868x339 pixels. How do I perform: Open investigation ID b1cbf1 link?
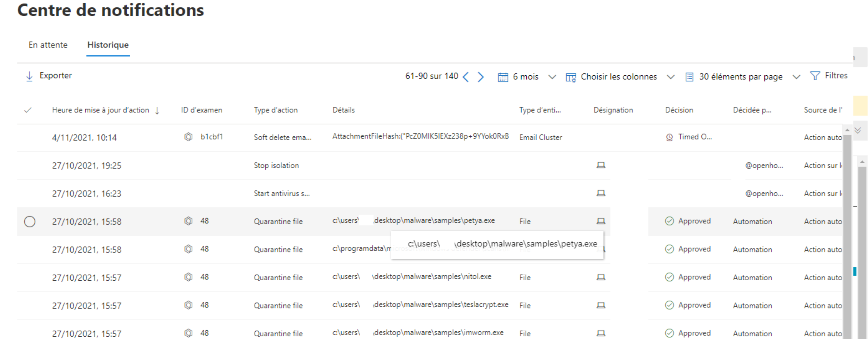pos(212,137)
